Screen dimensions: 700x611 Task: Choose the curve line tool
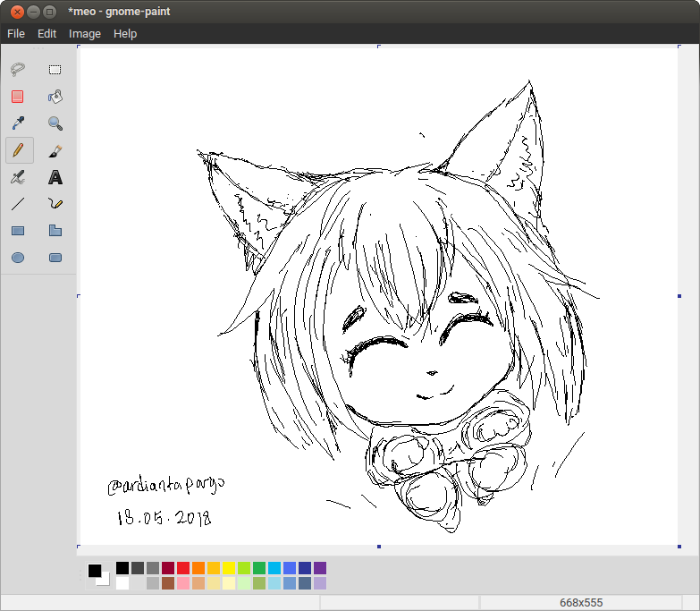[x=55, y=204]
